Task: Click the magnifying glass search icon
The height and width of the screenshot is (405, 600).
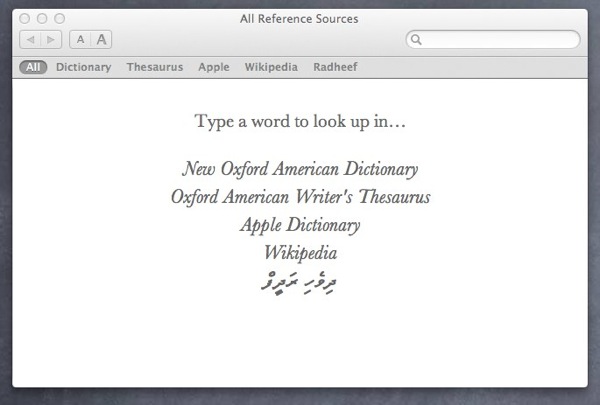Action: coord(416,39)
